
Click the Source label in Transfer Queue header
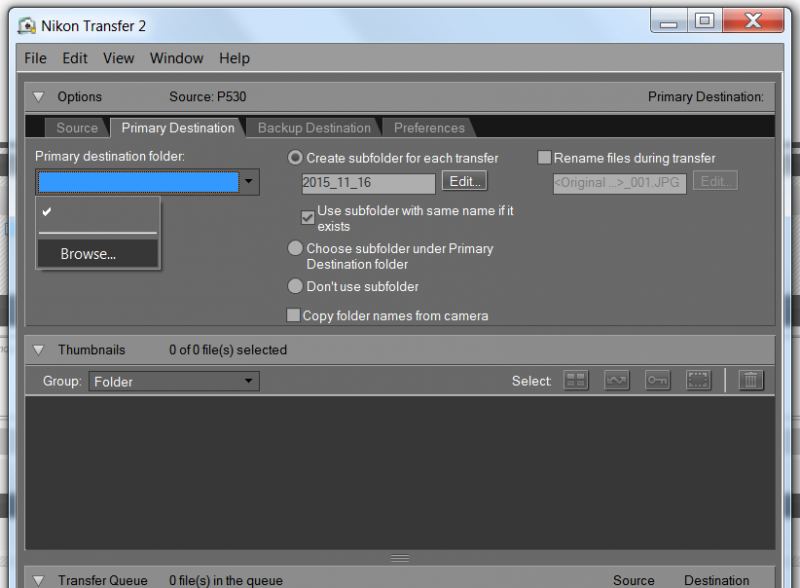[x=634, y=580]
